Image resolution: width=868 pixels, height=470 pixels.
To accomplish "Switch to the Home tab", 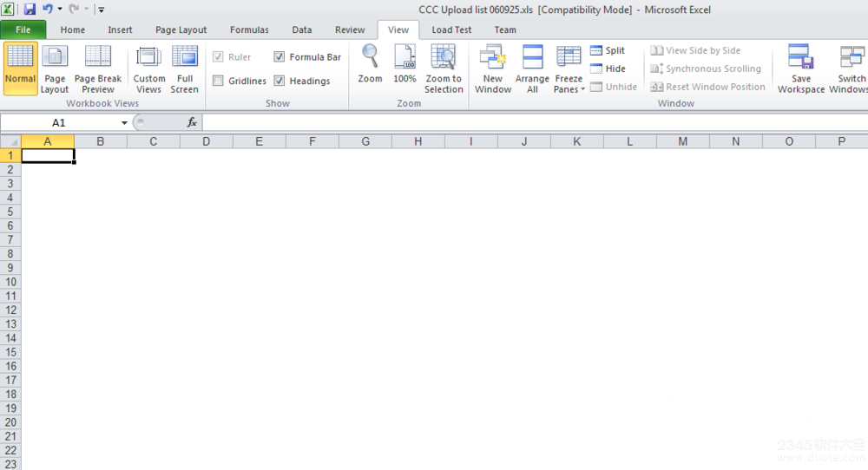I will point(73,29).
